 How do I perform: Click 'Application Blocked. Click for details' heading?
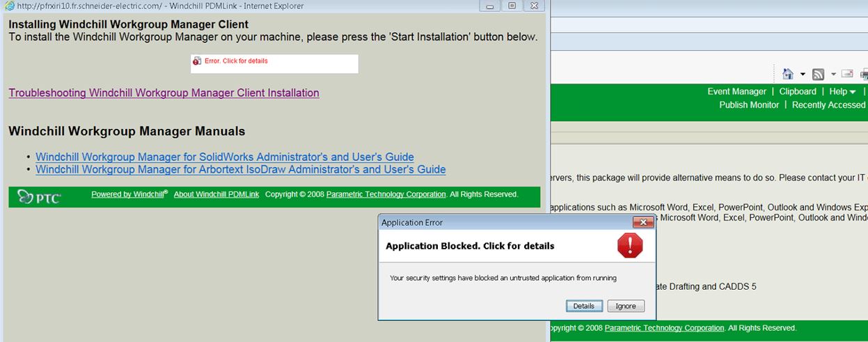470,246
